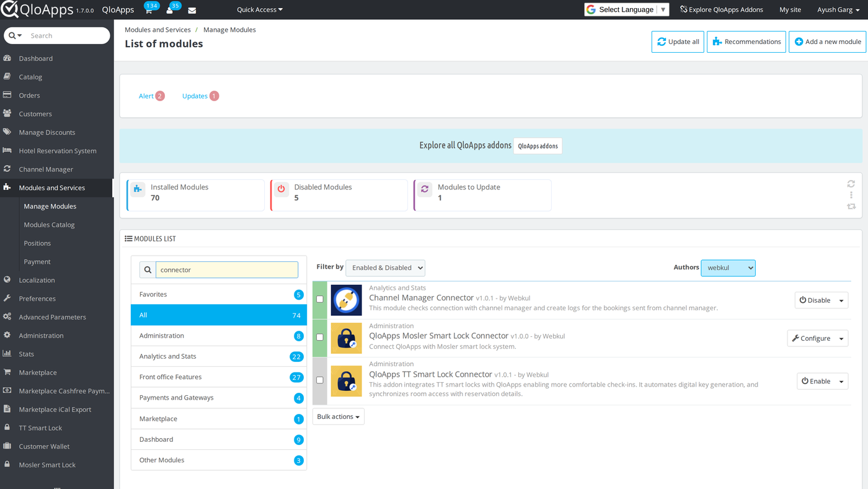
Task: Click the Mosler Smart Lock Connector padlock icon
Action: pos(346,338)
